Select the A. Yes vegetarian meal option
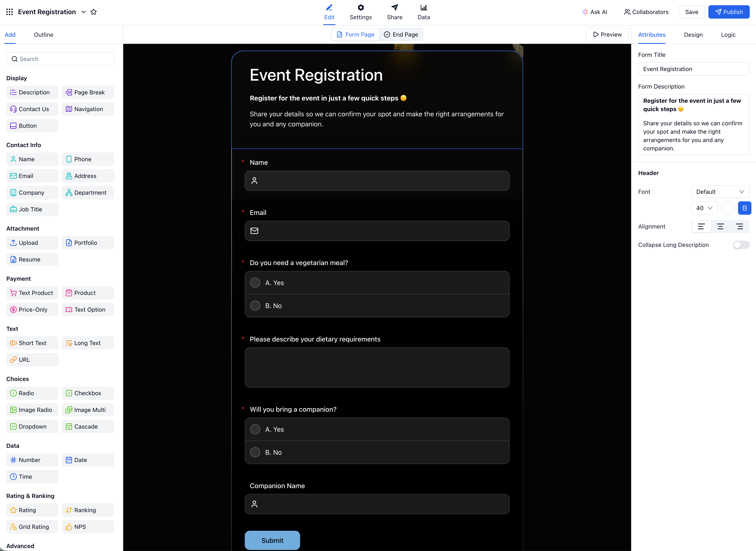Screen dimensions: 756x551 (x=255, y=283)
